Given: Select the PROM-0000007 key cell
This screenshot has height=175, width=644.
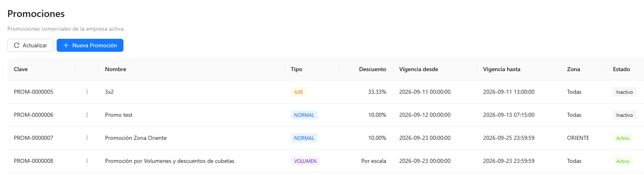Looking at the screenshot, I should pyautogui.click(x=34, y=138).
